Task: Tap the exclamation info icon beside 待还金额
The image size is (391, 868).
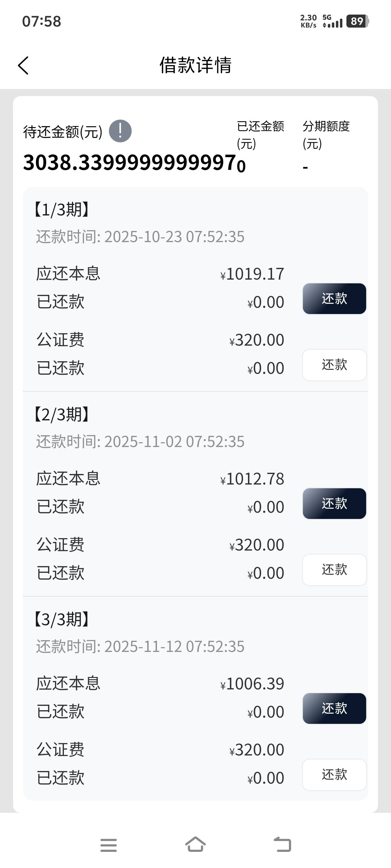Action: [120, 131]
